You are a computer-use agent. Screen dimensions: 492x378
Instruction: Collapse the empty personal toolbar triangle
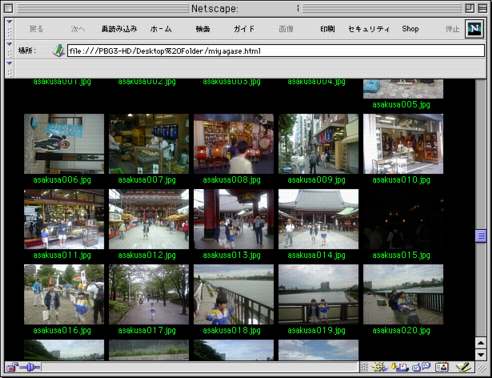(9, 63)
